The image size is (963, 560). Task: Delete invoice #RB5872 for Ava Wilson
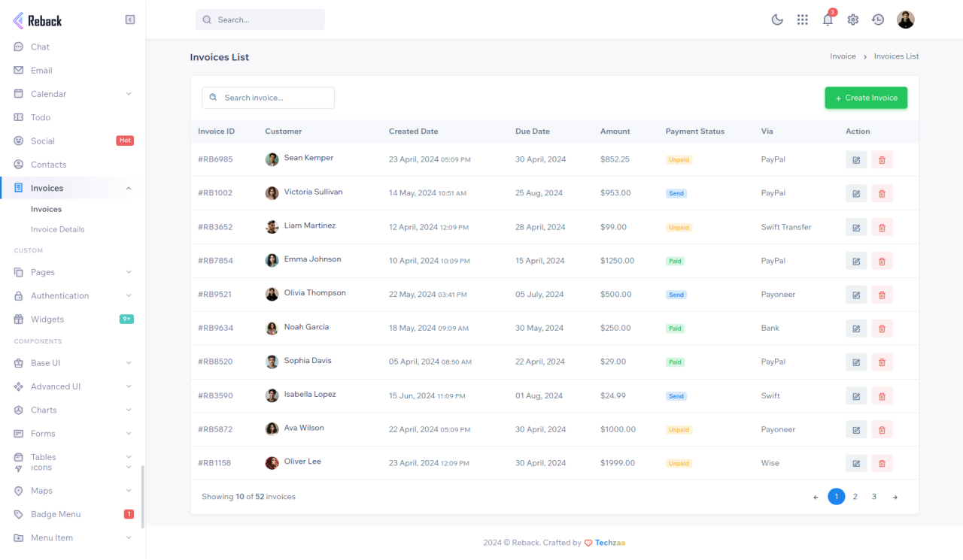(x=882, y=429)
